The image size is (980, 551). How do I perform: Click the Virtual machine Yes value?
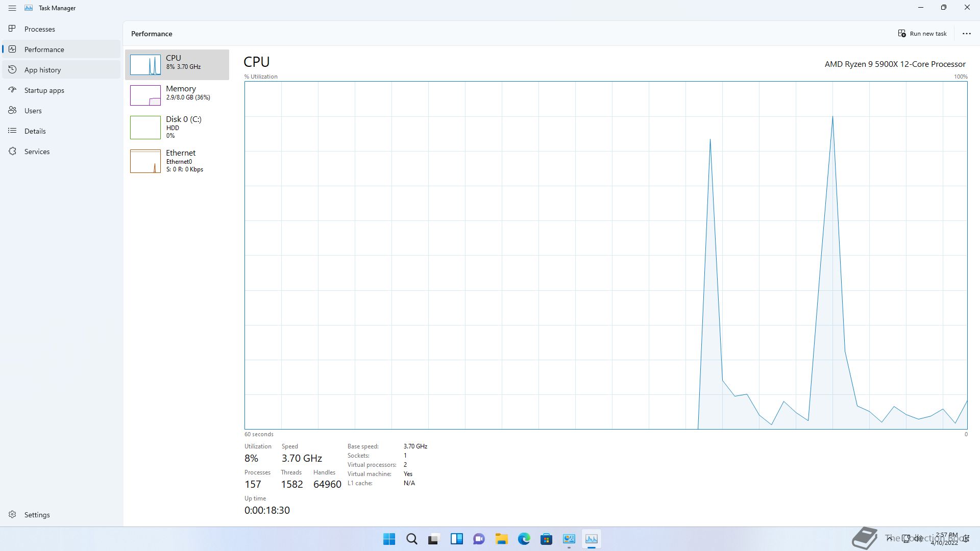point(408,474)
